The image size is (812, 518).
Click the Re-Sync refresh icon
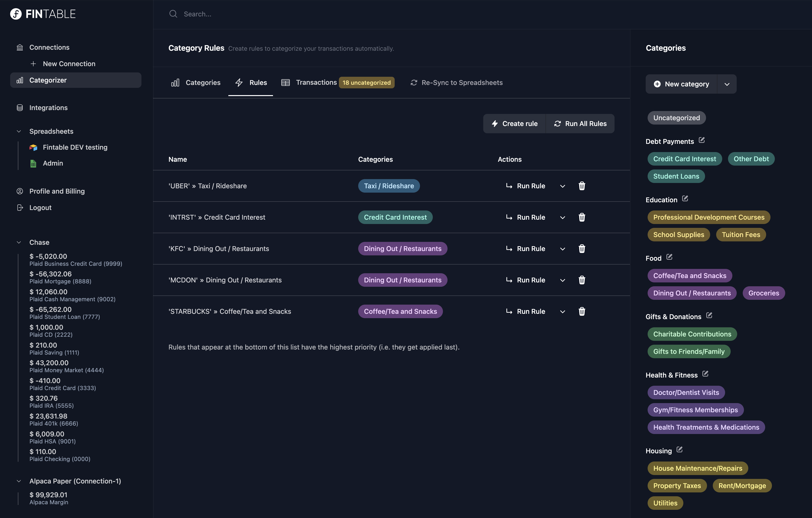[414, 83]
